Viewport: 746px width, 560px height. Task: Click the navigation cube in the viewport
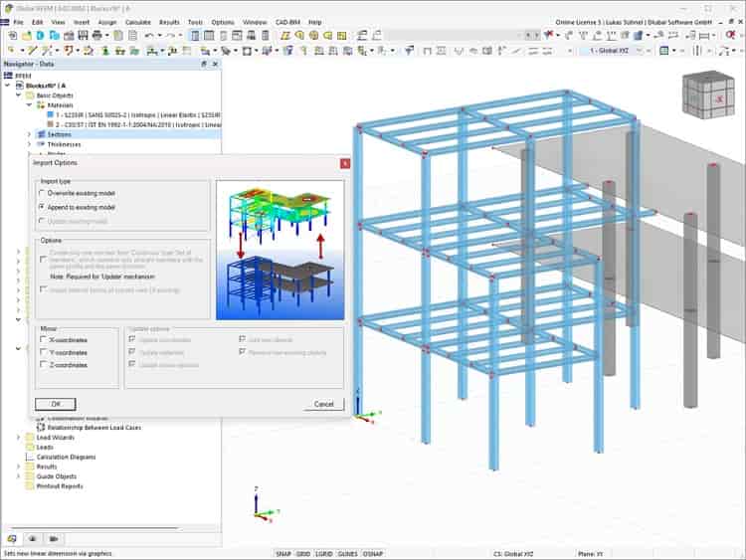[708, 94]
